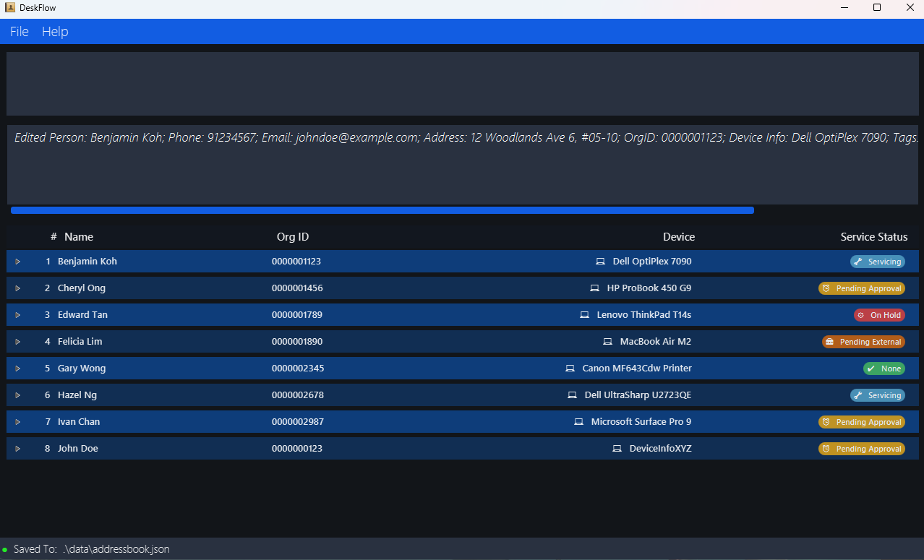Viewport: 924px width, 560px height.
Task: Click laptop icon beside DeviceInfoXYZ
Action: click(x=617, y=449)
